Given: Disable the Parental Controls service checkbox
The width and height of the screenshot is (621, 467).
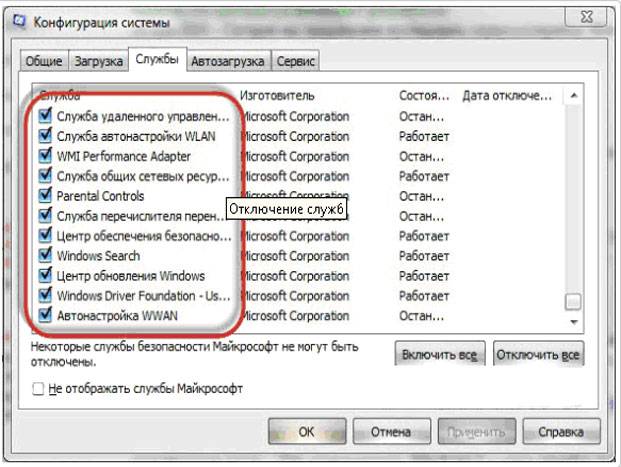Looking at the screenshot, I should click(45, 196).
